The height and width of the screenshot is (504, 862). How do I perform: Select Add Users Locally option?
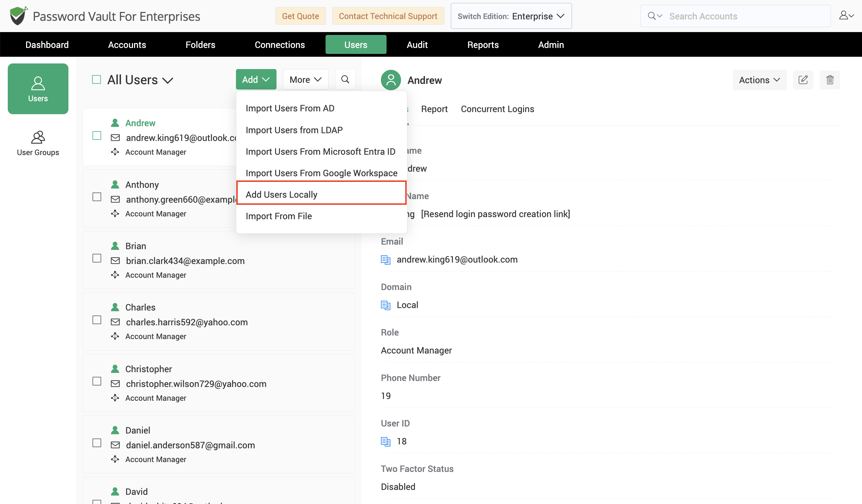coord(322,193)
